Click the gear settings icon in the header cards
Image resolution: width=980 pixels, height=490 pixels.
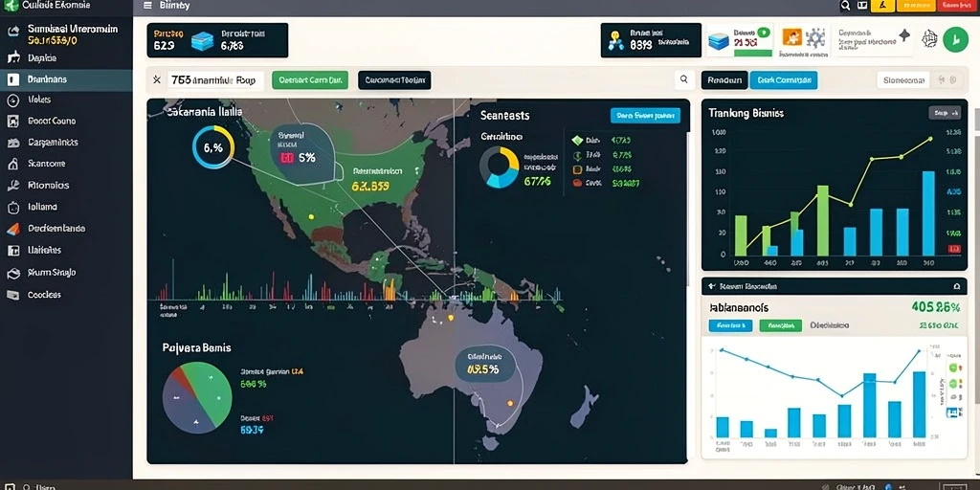point(815,38)
